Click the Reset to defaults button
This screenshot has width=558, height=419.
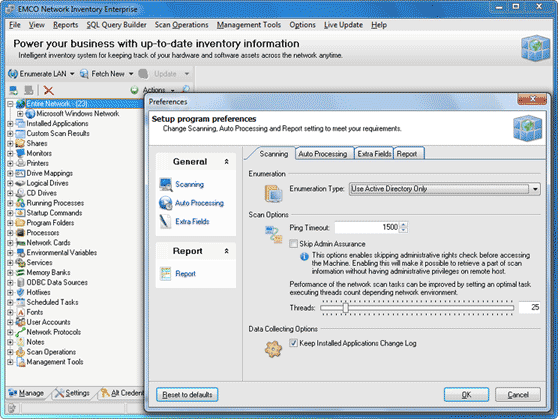coord(187,394)
